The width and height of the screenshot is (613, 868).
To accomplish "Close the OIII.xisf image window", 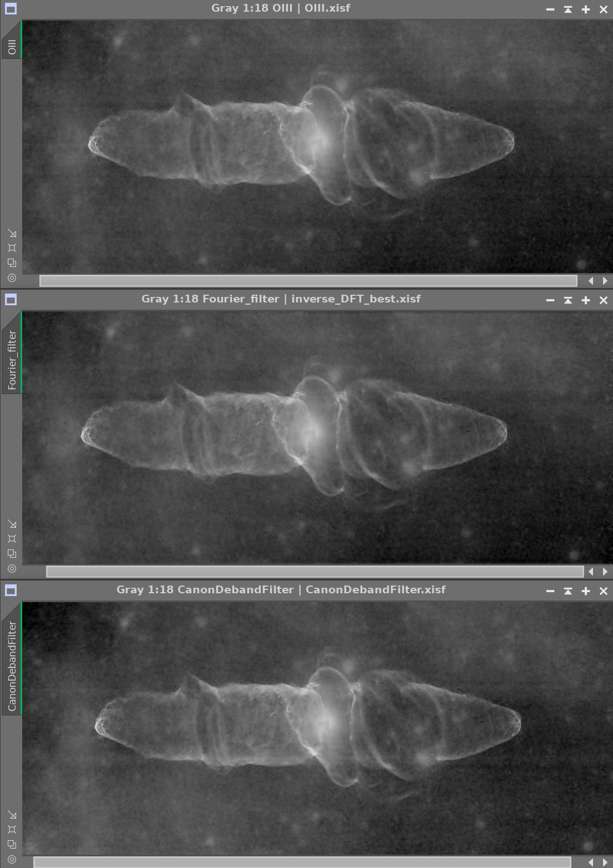I will (x=604, y=9).
